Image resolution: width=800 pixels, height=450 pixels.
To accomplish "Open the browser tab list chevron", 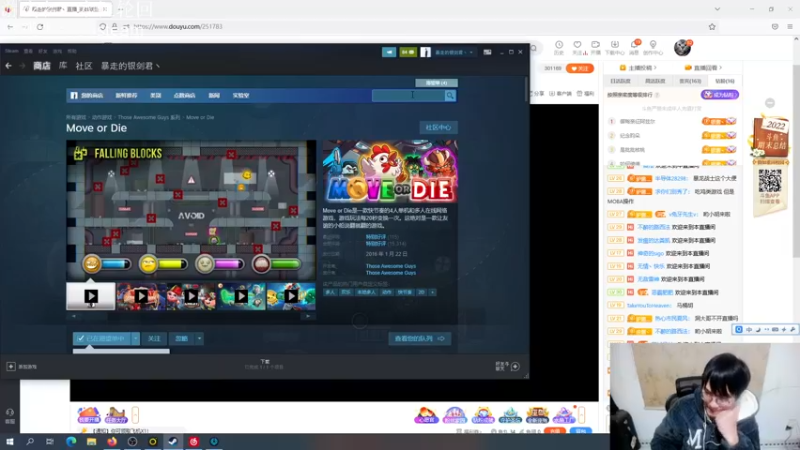I will [x=717, y=9].
